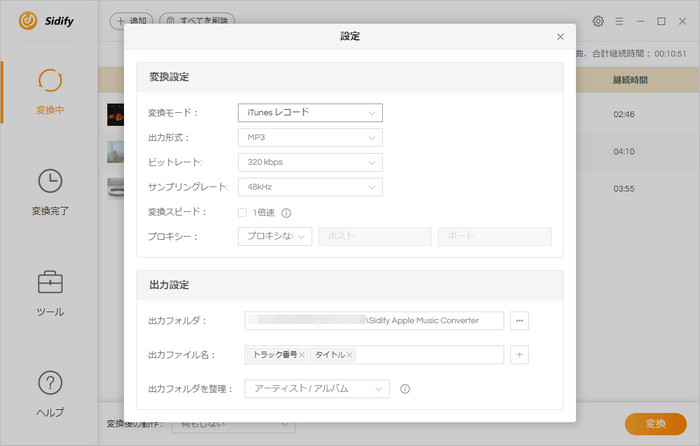This screenshot has width=700, height=446.
Task: Add a filename tag with plus button
Action: [519, 354]
